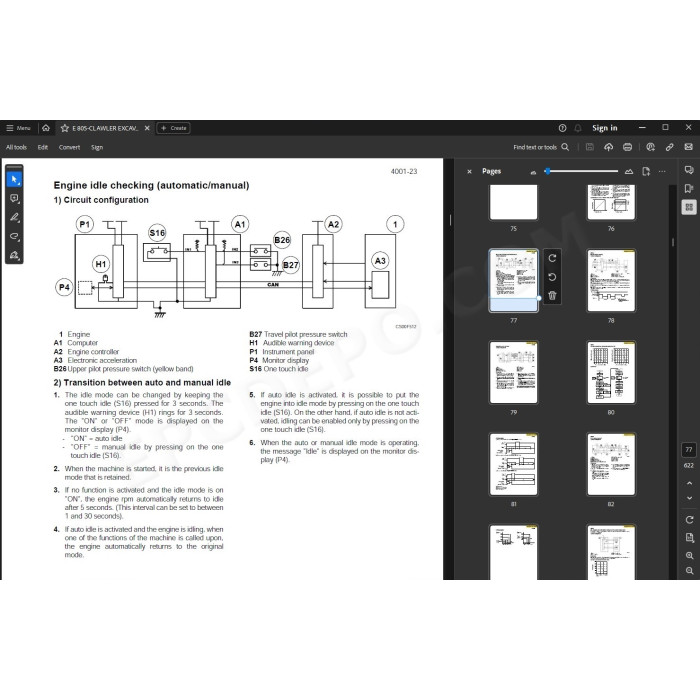The height and width of the screenshot is (700, 700).
Task: Select the page 81 thumbnail
Action: 513,464
